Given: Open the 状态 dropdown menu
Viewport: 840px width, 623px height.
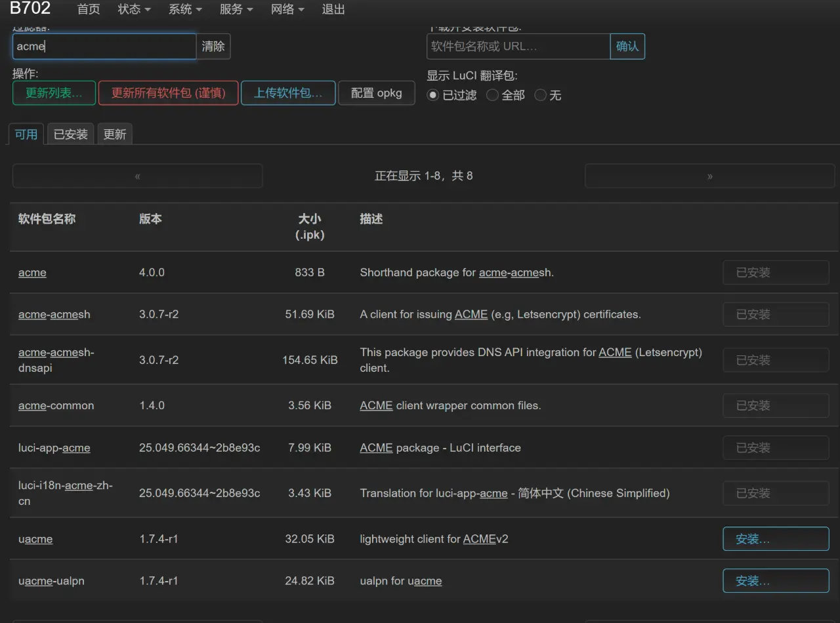Looking at the screenshot, I should (134, 9).
